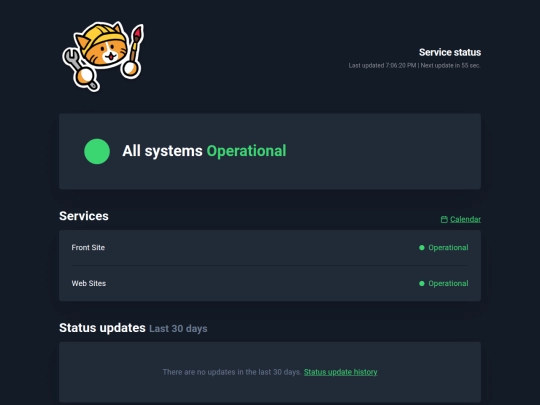Click the large green all-systems status circle
This screenshot has width=540, height=405.
click(x=97, y=152)
